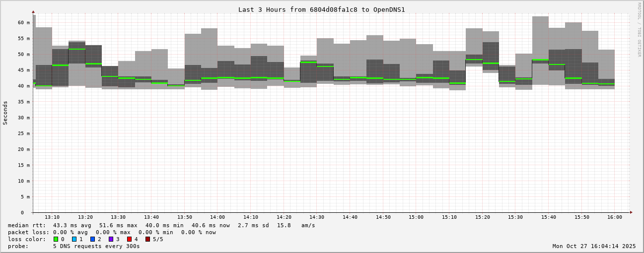Click the 'median rtt' statistics line
The image size is (644, 253).
[161, 225]
